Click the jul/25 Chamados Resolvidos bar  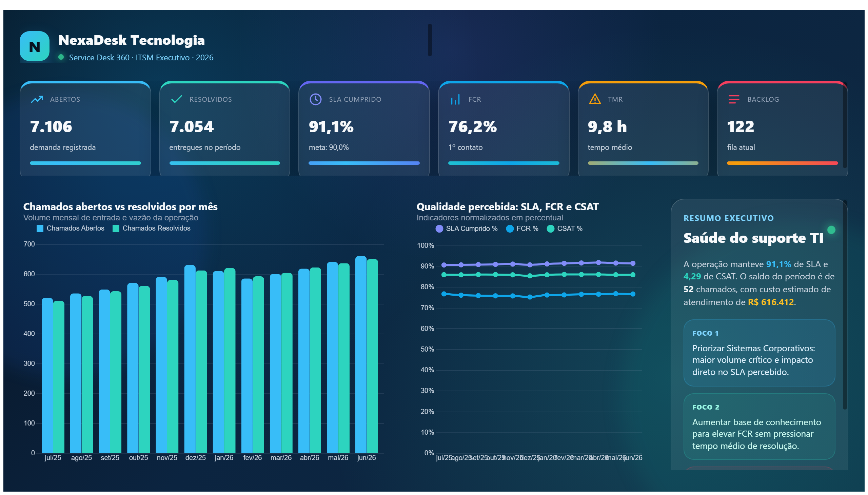pos(59,377)
